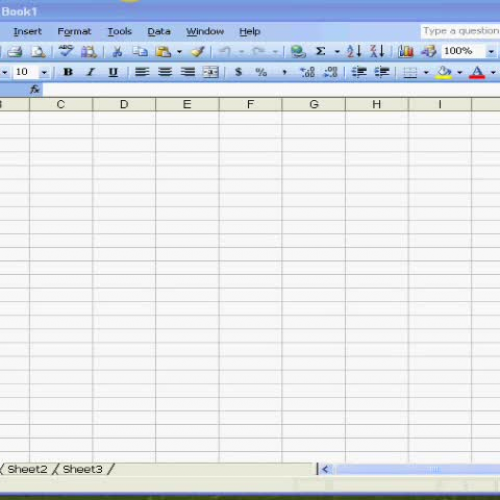
Task: Select column C header
Action: click(x=61, y=104)
